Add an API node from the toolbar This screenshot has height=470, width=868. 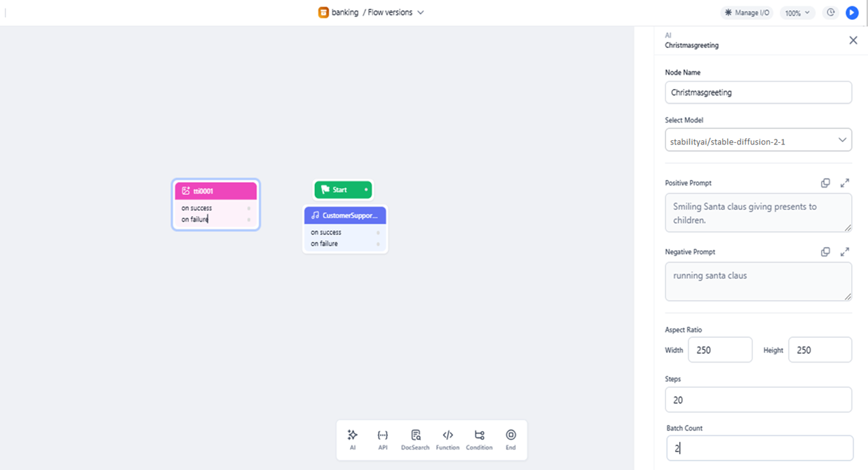[x=383, y=439]
